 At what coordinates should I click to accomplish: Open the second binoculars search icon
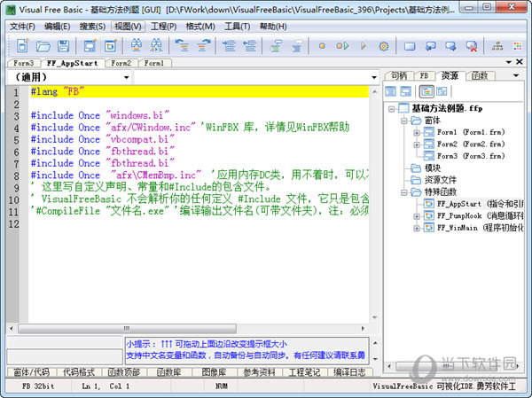click(x=156, y=45)
